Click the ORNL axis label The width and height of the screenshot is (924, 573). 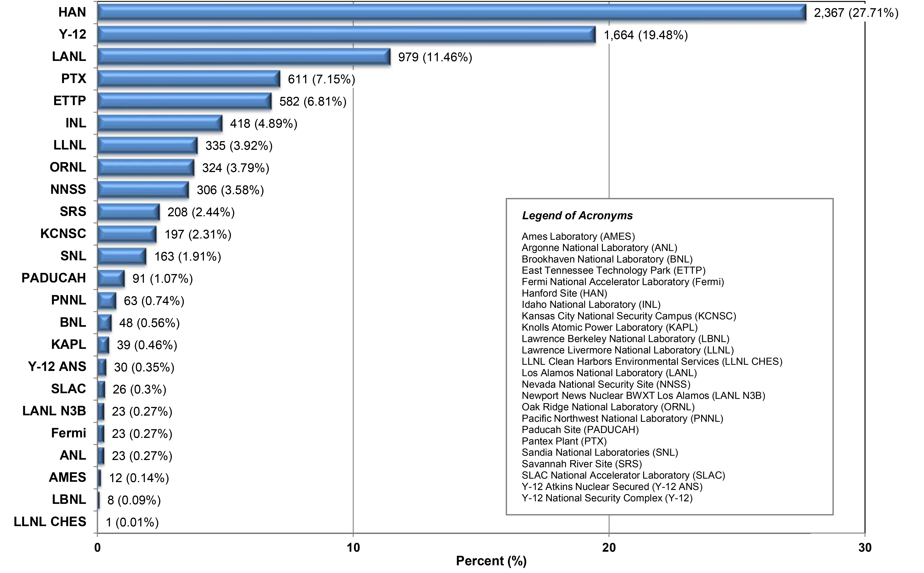click(x=68, y=167)
